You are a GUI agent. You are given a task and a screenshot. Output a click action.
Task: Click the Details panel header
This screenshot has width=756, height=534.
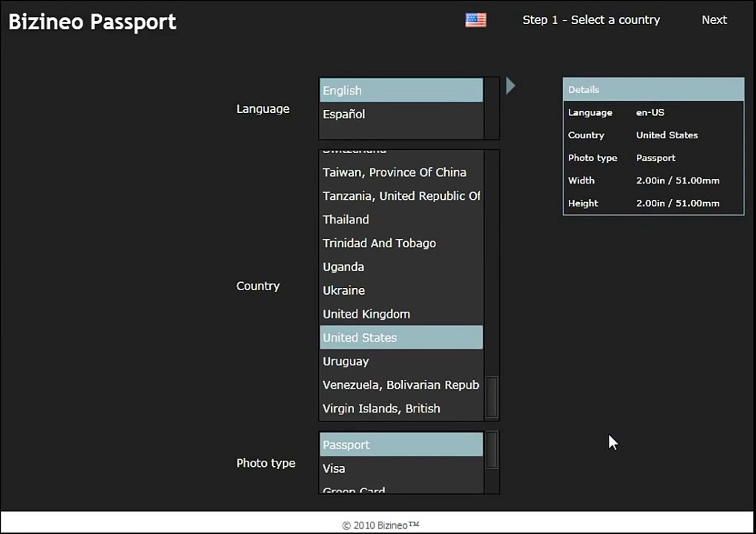pyautogui.click(x=653, y=89)
